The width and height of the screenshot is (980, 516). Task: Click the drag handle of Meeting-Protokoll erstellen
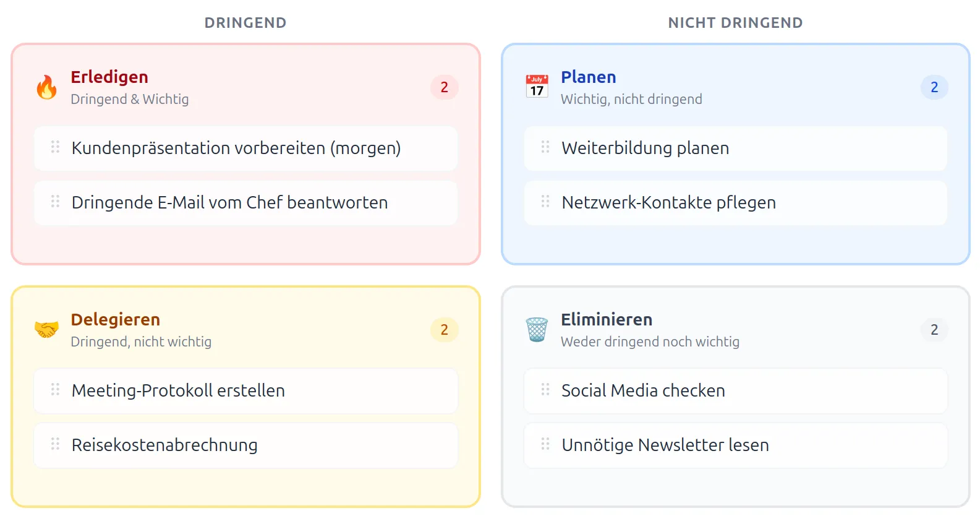tap(54, 390)
